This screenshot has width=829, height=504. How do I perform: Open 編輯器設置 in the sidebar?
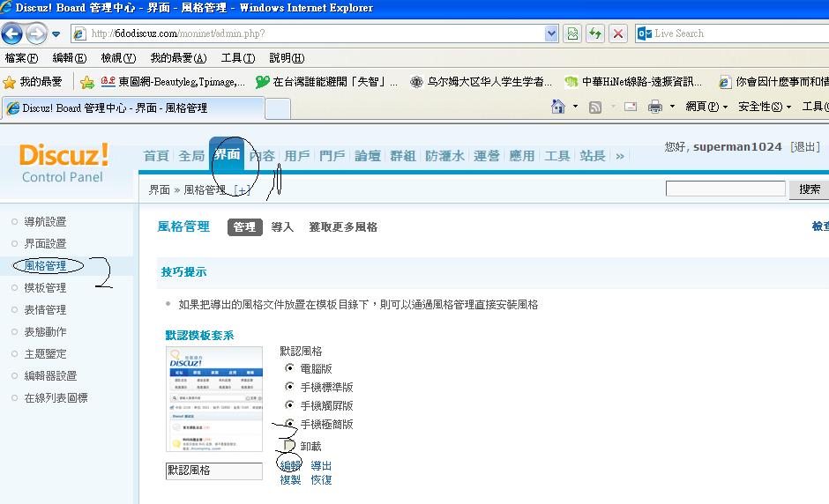coord(51,376)
